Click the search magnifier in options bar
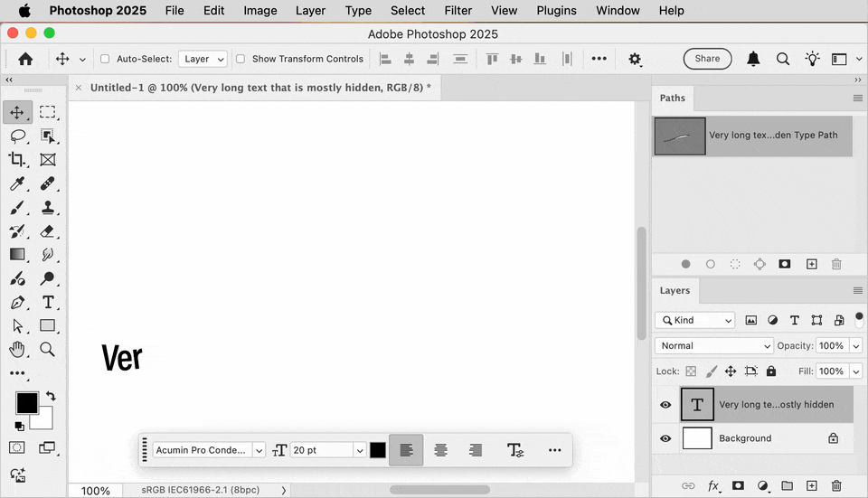 pos(783,59)
